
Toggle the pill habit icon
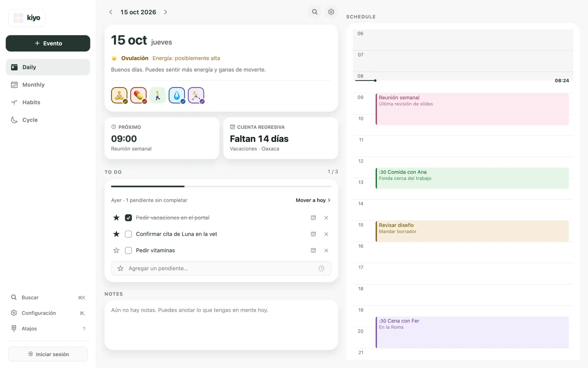[139, 95]
